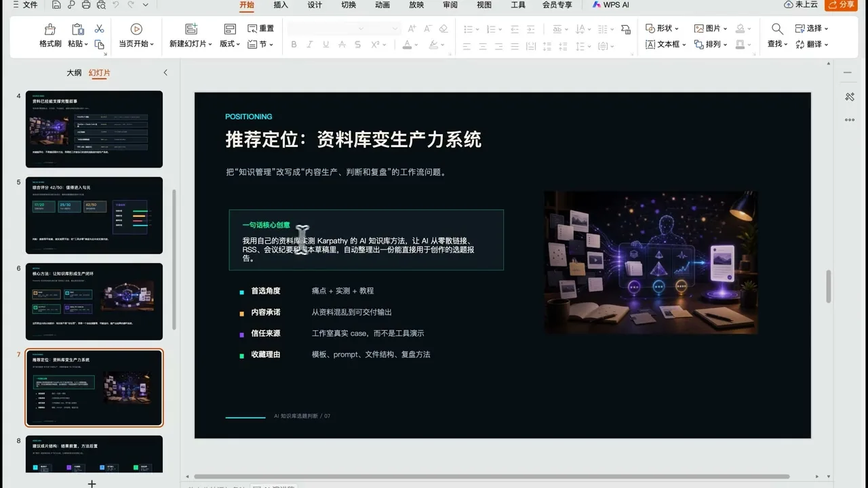Open Print Preview from the quick-access bar

(x=101, y=5)
